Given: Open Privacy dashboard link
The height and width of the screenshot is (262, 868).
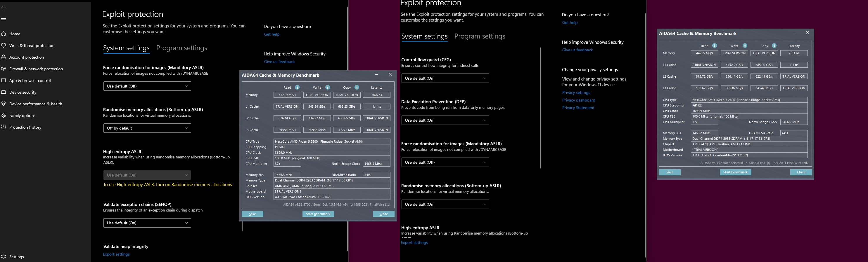Looking at the screenshot, I should (x=579, y=100).
